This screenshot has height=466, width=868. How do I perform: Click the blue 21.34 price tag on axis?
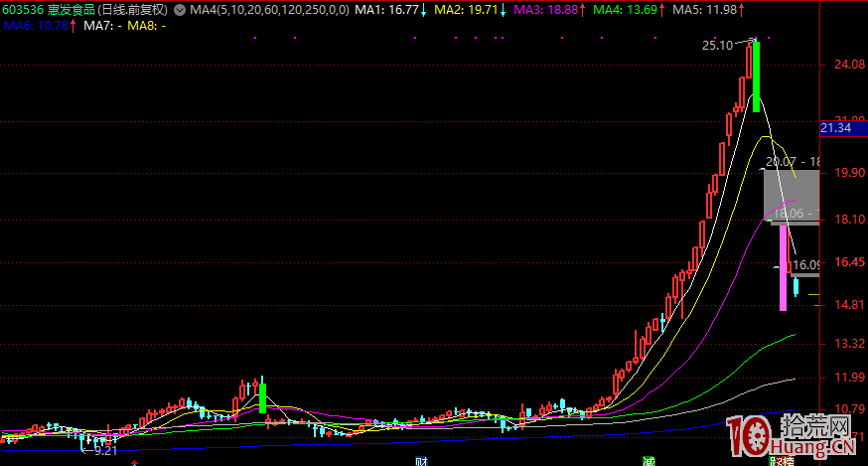tap(843, 128)
